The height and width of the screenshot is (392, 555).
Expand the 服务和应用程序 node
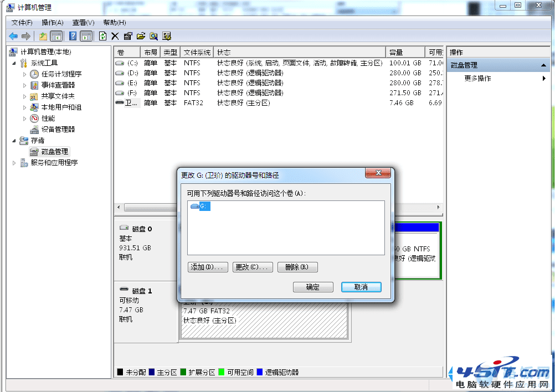[14, 163]
